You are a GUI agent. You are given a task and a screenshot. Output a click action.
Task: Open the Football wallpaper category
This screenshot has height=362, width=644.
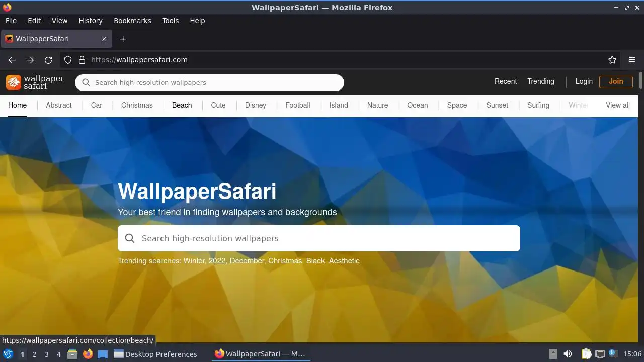point(298,105)
